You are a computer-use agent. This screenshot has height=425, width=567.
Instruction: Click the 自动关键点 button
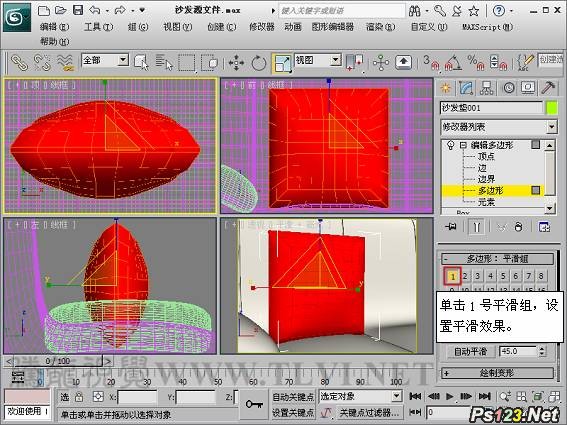293,397
